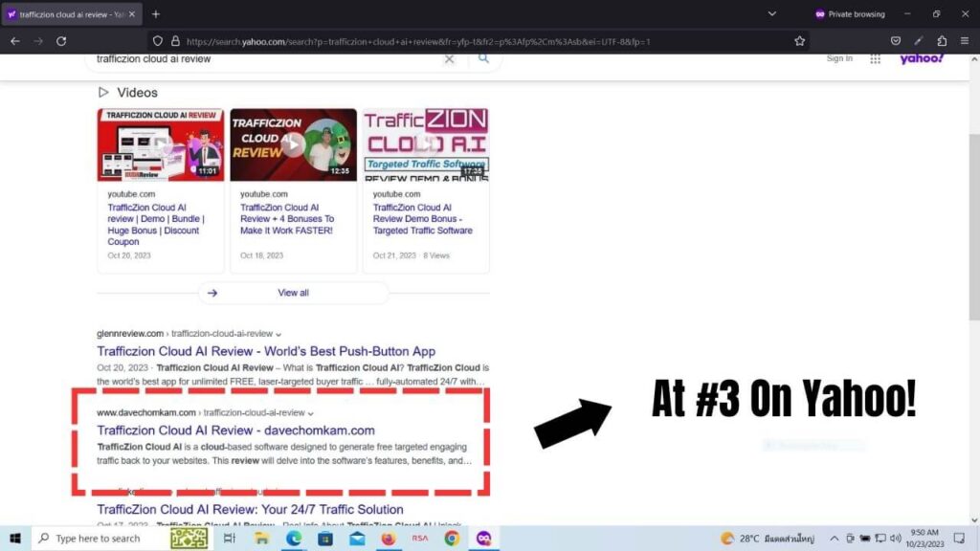
Task: Expand glennreview.com result options chevron
Action: [278, 334]
